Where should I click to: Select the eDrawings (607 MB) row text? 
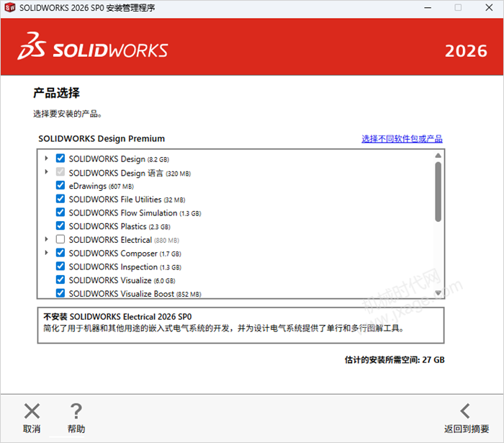click(x=102, y=186)
